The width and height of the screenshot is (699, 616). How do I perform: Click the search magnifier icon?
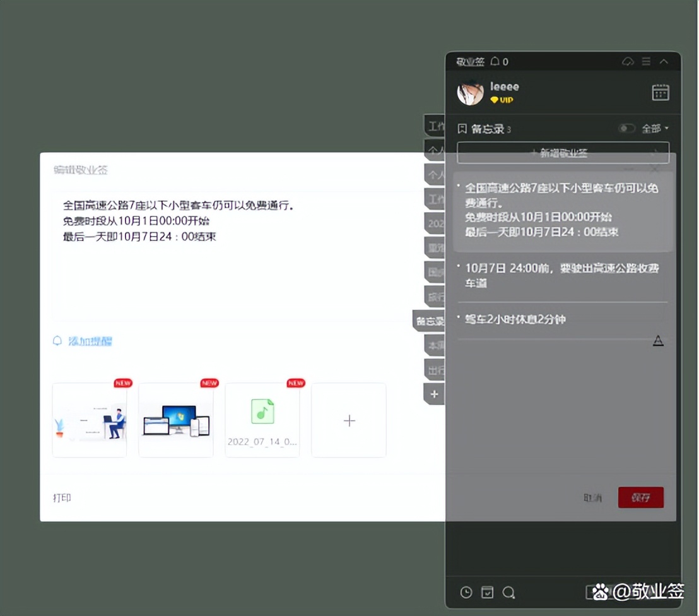pos(508,592)
